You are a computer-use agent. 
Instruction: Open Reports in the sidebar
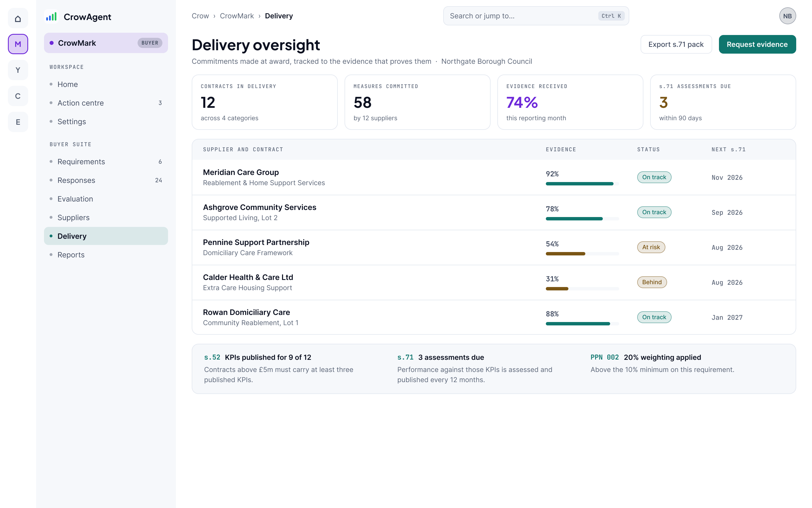pyautogui.click(x=106, y=255)
